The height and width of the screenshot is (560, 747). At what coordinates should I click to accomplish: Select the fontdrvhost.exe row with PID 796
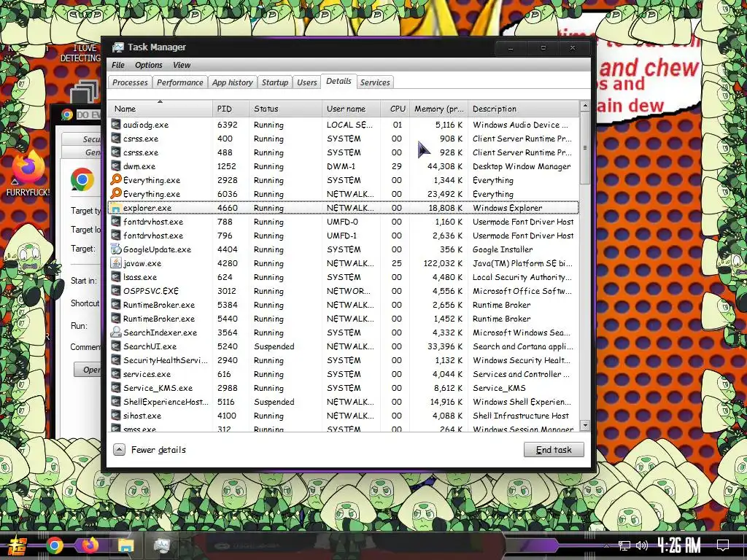click(343, 236)
